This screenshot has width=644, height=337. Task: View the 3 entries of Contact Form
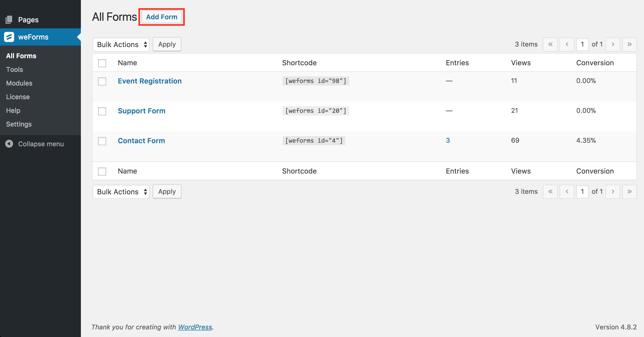click(x=448, y=140)
